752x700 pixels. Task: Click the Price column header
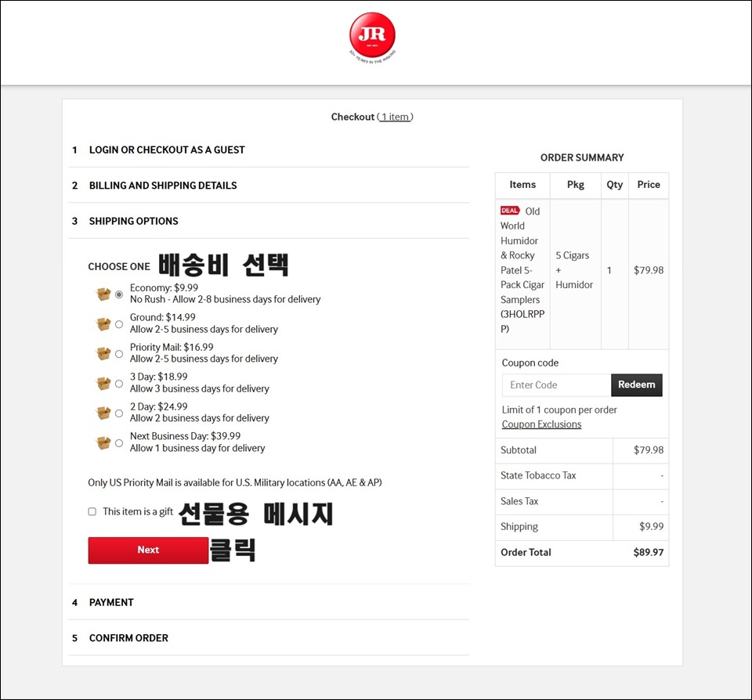[x=649, y=185]
